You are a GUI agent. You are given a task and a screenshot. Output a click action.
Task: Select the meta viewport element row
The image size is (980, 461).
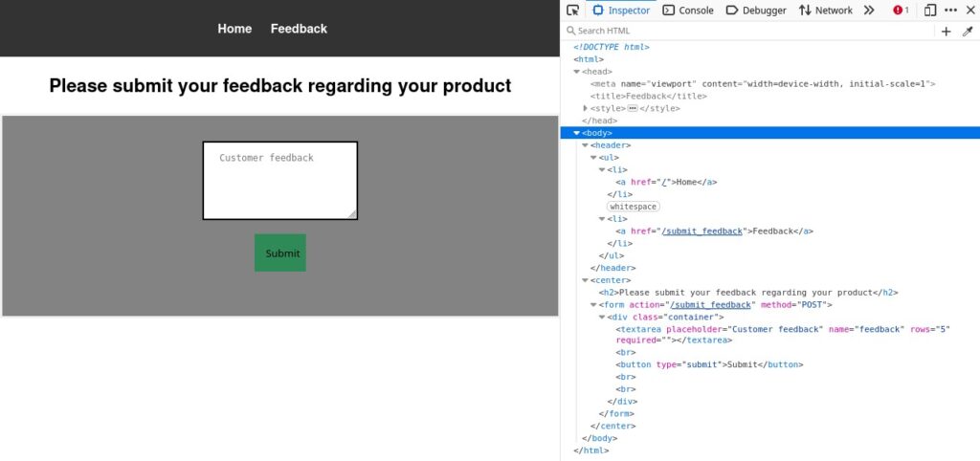pyautogui.click(x=763, y=84)
